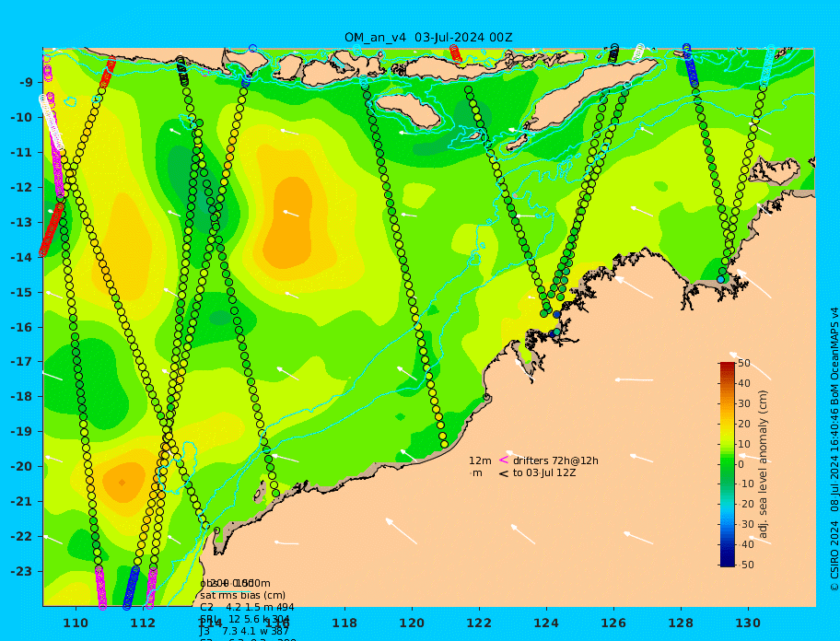Click latitude axis label -21
This screenshot has height=641, width=840.
click(x=21, y=502)
